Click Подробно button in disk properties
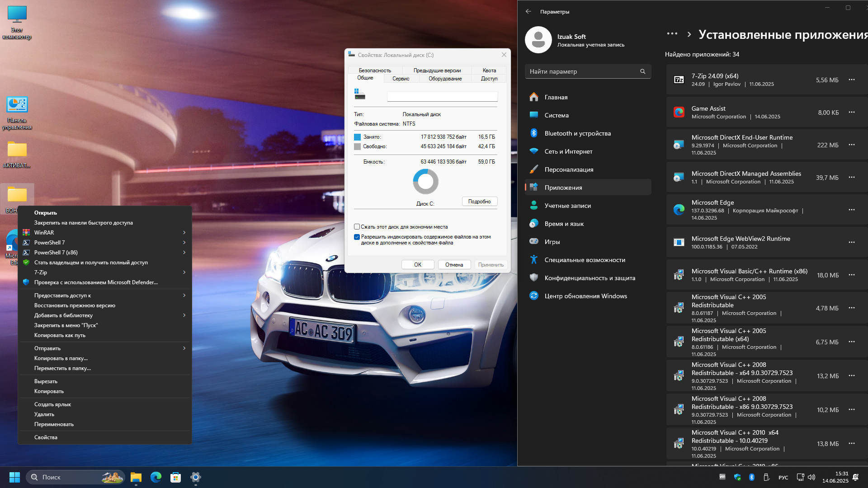This screenshot has width=868, height=488. click(x=480, y=202)
